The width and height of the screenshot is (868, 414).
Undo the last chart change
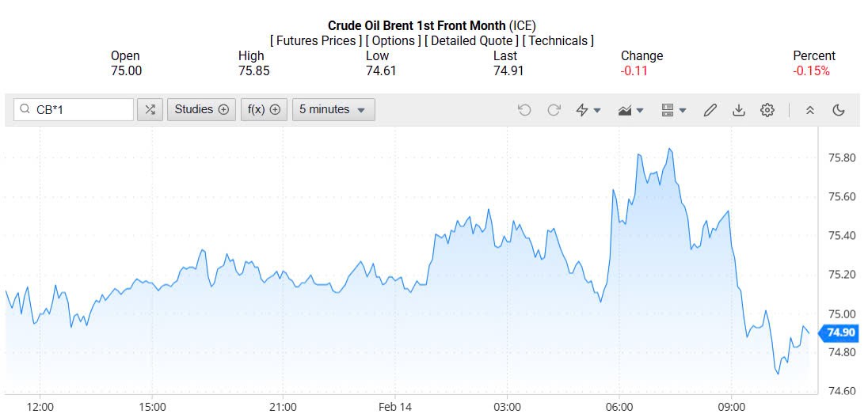[524, 110]
